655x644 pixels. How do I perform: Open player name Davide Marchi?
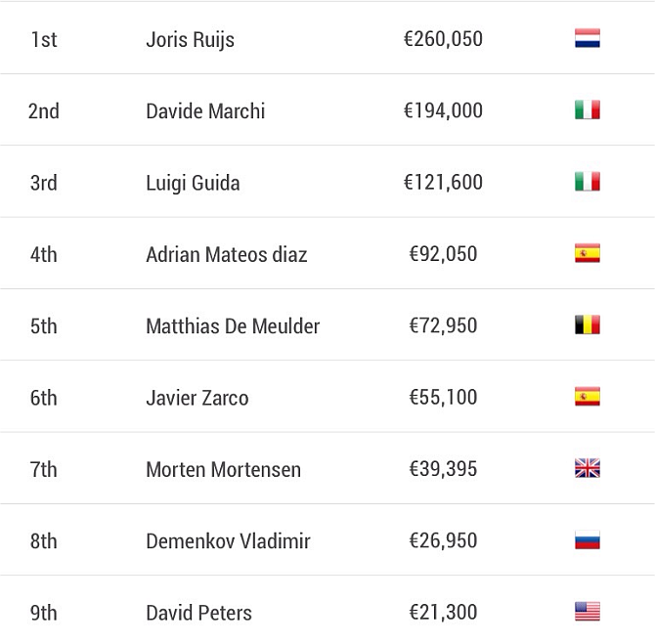(x=205, y=111)
